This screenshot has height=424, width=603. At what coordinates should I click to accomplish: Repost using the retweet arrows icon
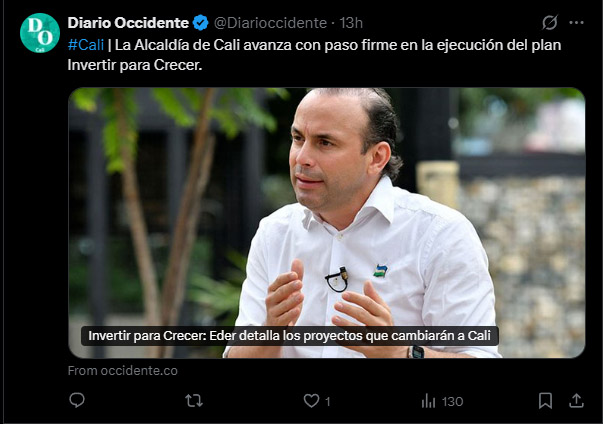click(x=194, y=401)
